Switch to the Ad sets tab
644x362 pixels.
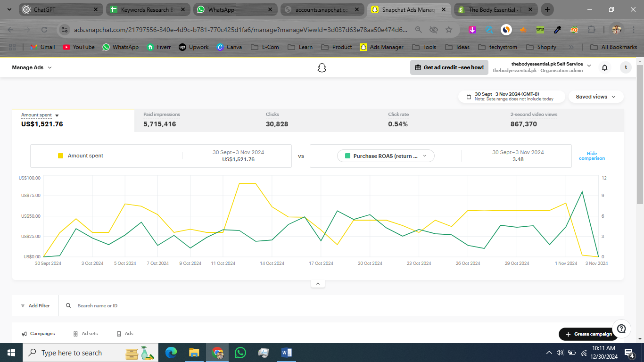click(x=85, y=334)
